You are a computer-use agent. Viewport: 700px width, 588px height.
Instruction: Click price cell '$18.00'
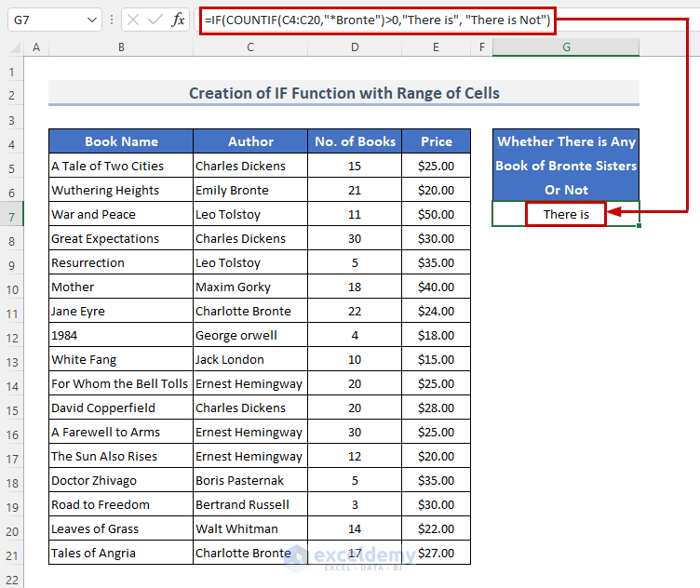(x=437, y=335)
